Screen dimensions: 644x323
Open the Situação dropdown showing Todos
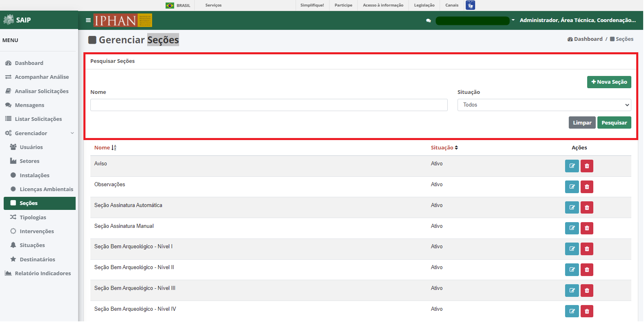coord(544,105)
